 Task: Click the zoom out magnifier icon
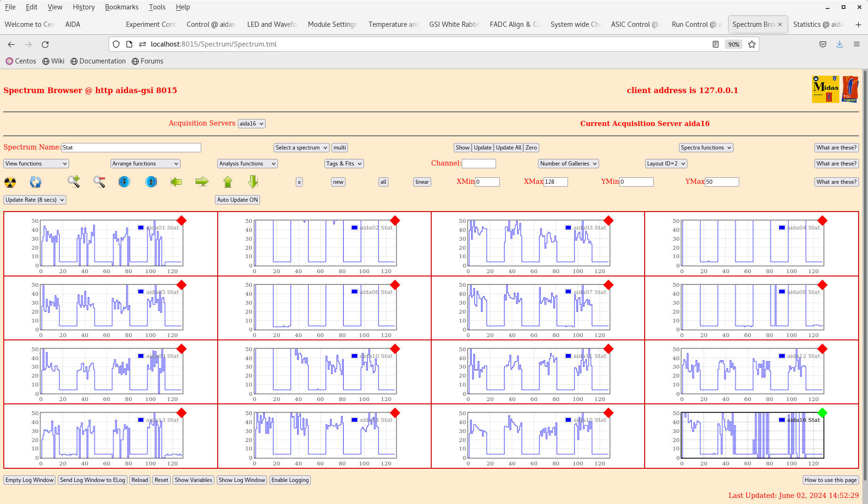coord(99,181)
